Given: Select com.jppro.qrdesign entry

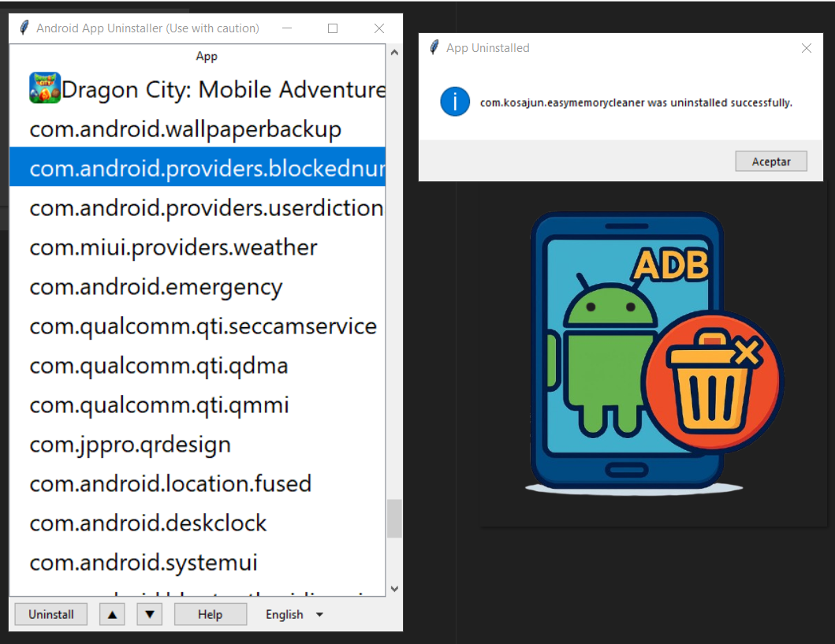Looking at the screenshot, I should click(x=198, y=443).
